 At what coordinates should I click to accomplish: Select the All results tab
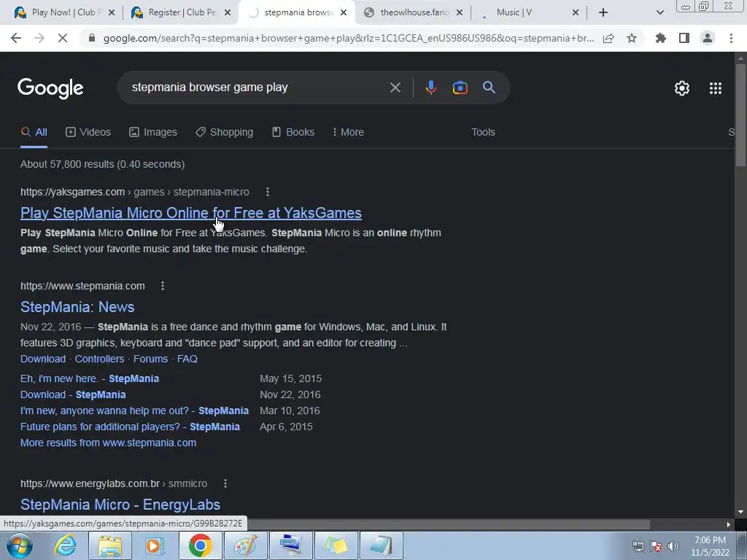pos(34,133)
